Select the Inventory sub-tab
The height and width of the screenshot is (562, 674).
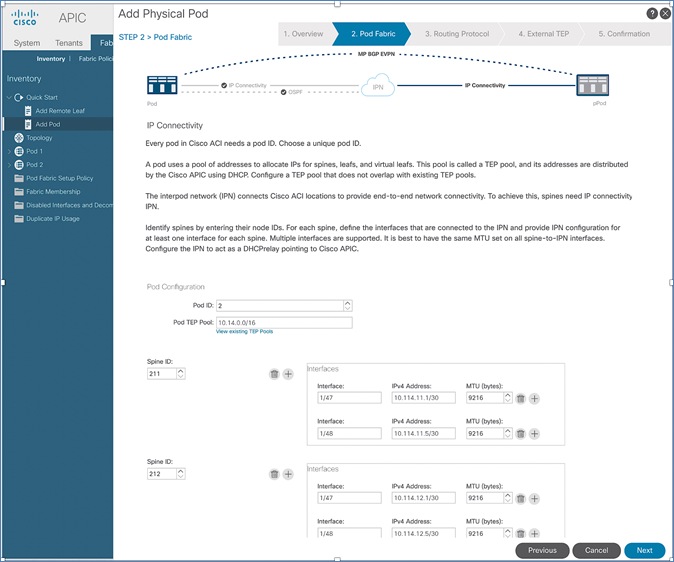coord(51,59)
